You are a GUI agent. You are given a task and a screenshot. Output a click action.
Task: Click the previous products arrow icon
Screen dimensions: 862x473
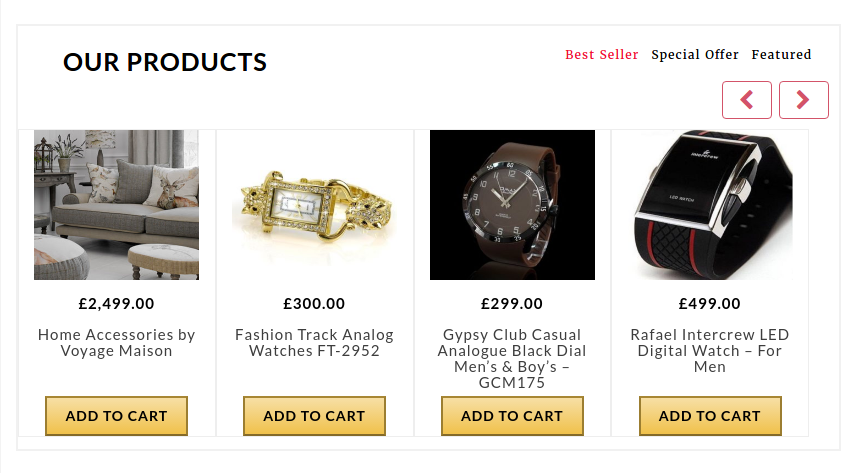(747, 100)
